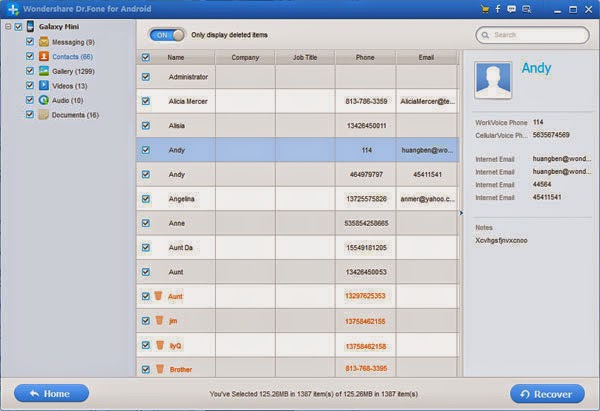Click the CellularVoice number 5635674569
This screenshot has height=411, width=600.
[551, 135]
